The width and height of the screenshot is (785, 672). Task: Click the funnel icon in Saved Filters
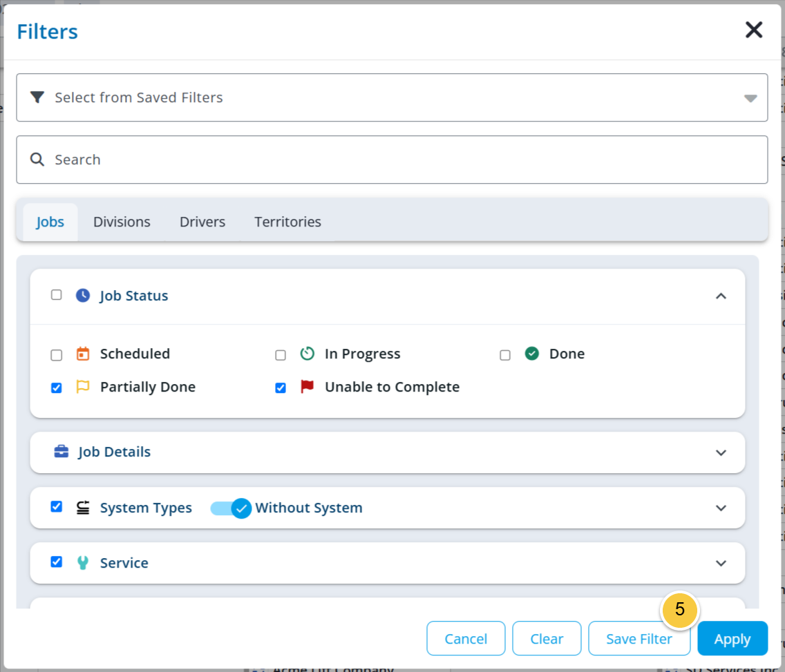tap(37, 97)
